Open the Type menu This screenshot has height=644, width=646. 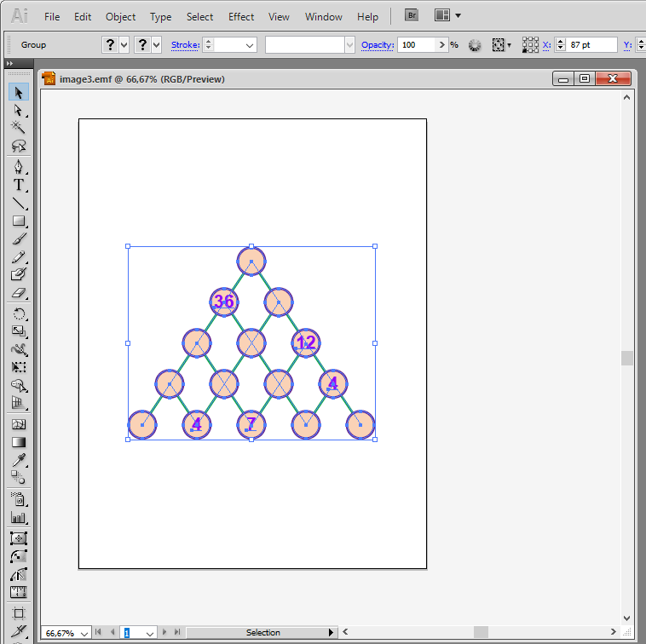pos(161,17)
